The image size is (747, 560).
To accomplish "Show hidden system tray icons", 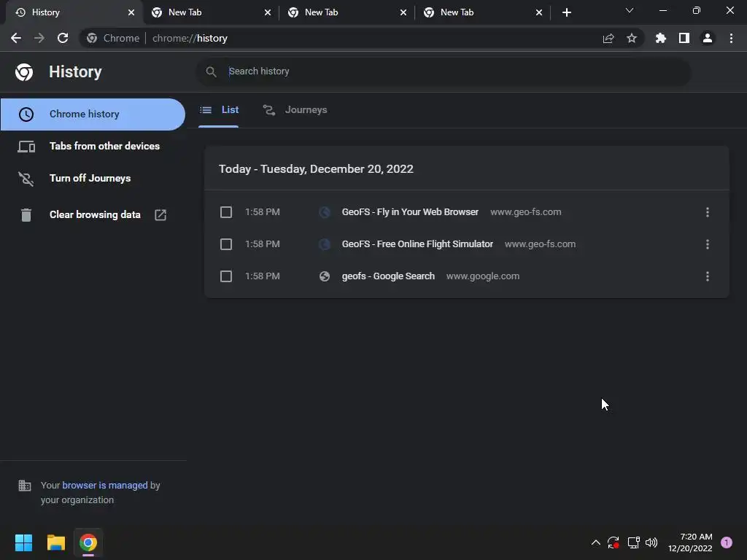I will coord(595,542).
